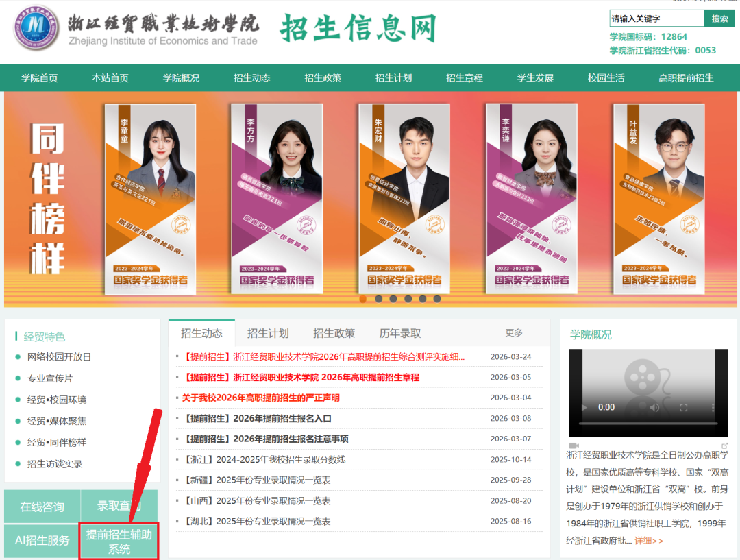Mute the video with the speaker icon
The image size is (740, 560).
pos(654,407)
